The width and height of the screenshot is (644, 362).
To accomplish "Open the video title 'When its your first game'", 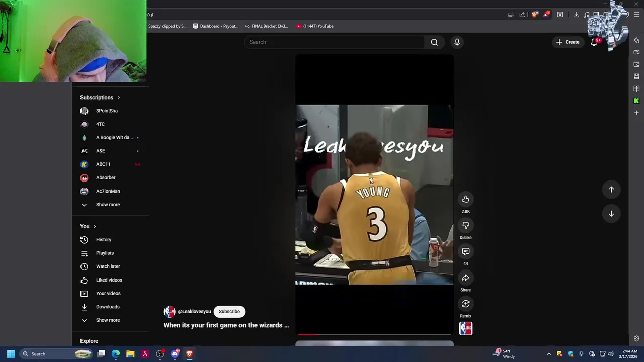I will pyautogui.click(x=226, y=325).
